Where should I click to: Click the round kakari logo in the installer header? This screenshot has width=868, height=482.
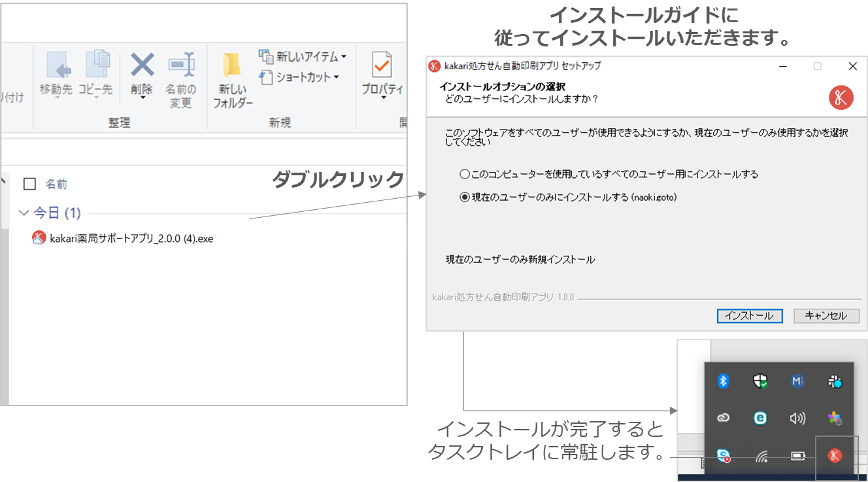click(841, 97)
